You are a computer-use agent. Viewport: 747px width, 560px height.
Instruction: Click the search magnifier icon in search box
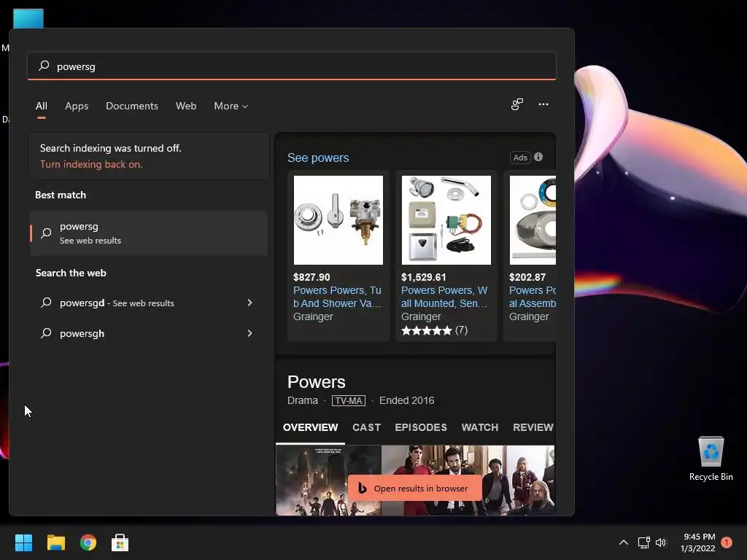point(44,66)
